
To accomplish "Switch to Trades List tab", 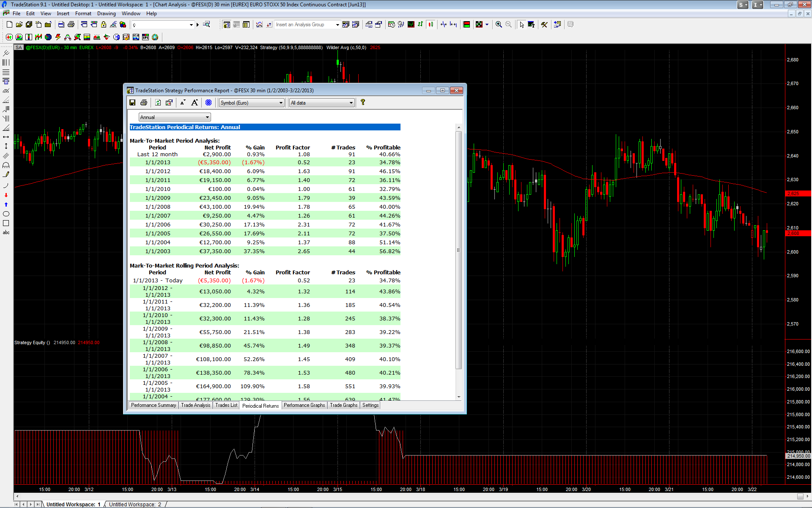I will [x=226, y=405].
